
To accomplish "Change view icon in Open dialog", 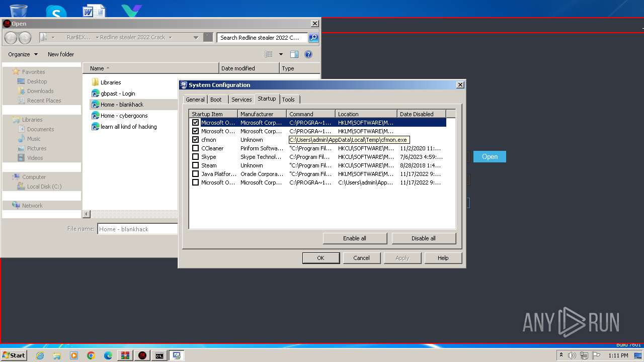I will [x=269, y=54].
